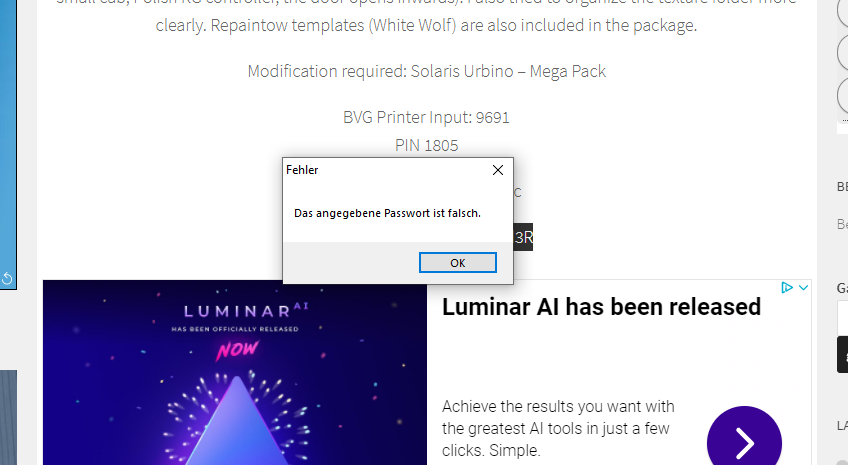The height and width of the screenshot is (465, 848).
Task: Collapse the ad using the blue chevron
Action: coord(804,288)
